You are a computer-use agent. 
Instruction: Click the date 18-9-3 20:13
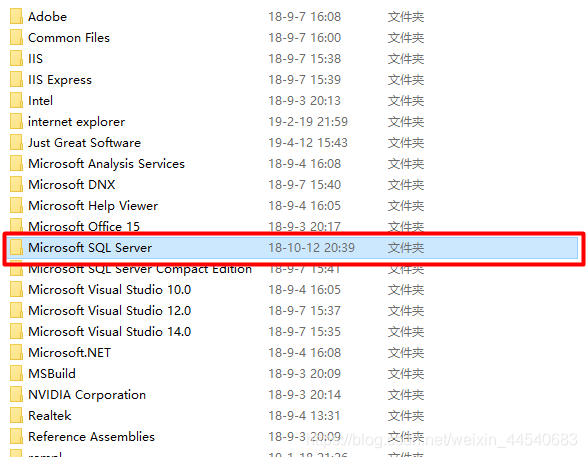[304, 100]
